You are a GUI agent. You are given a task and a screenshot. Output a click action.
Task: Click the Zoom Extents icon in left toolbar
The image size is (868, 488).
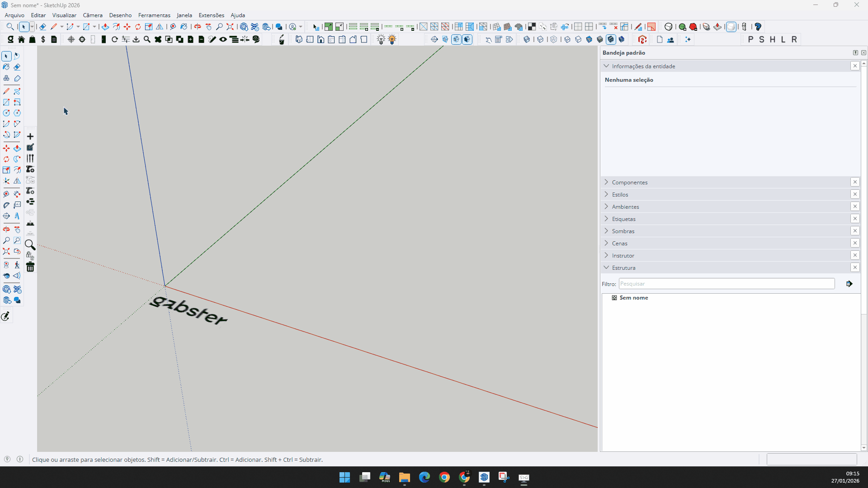point(6,251)
